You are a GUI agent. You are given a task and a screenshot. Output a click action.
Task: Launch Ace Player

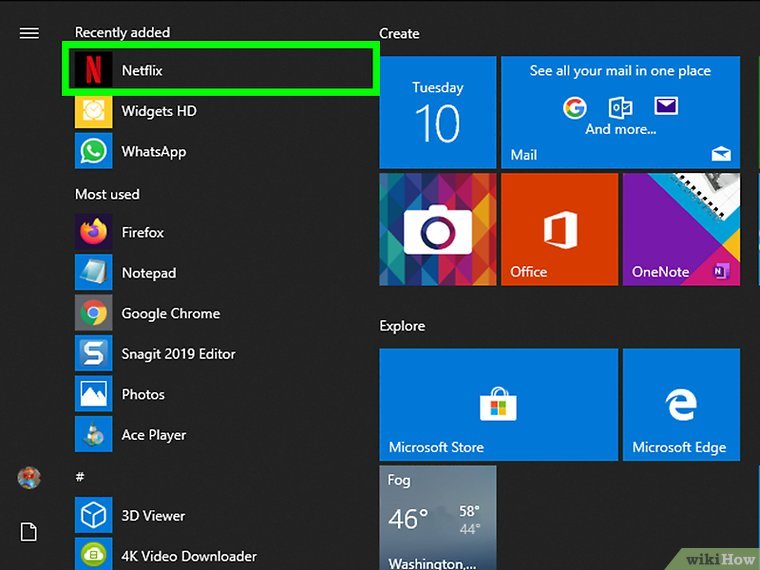coord(153,435)
